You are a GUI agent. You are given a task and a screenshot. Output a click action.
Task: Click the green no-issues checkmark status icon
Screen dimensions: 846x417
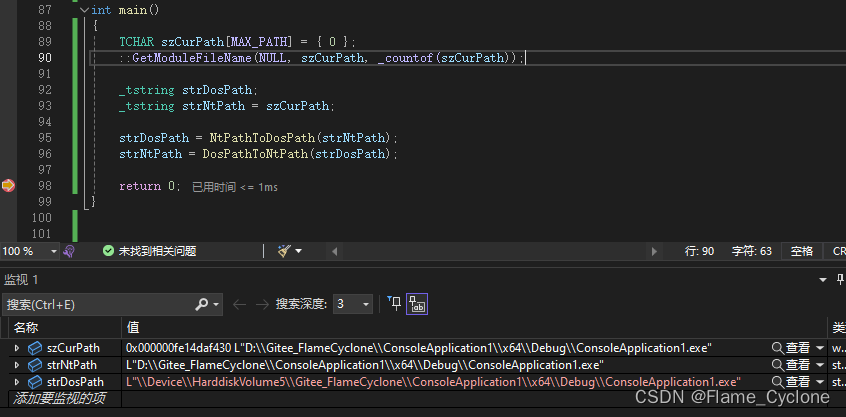click(x=108, y=251)
